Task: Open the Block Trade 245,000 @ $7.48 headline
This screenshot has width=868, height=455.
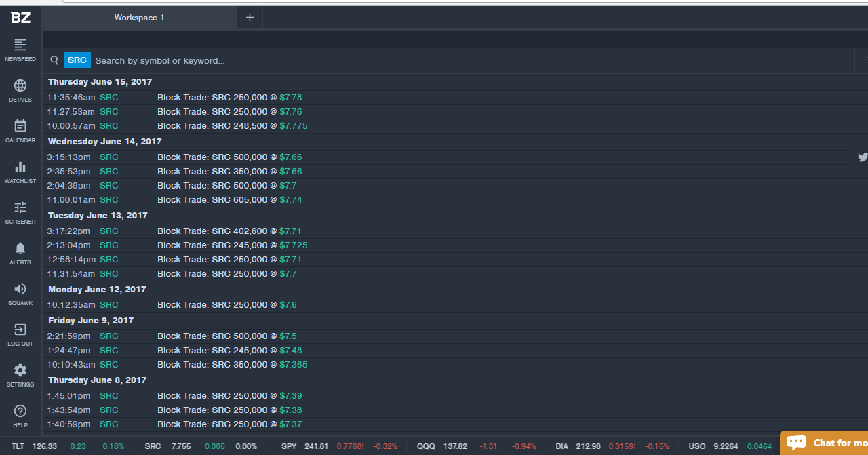Action: [x=230, y=351]
